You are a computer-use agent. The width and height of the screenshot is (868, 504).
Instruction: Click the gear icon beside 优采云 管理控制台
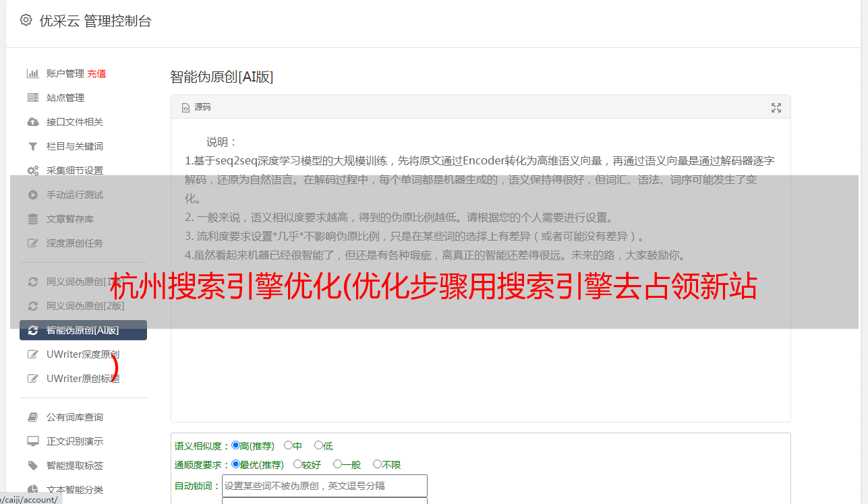pos(26,20)
